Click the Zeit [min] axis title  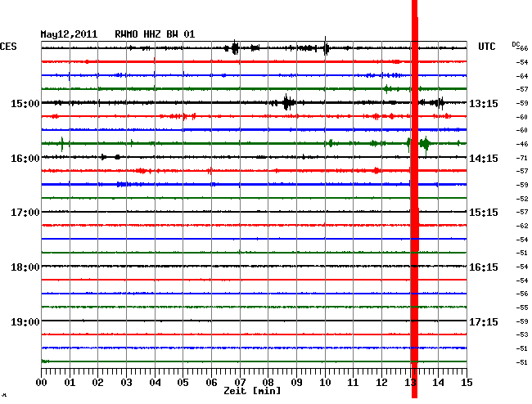point(252,391)
